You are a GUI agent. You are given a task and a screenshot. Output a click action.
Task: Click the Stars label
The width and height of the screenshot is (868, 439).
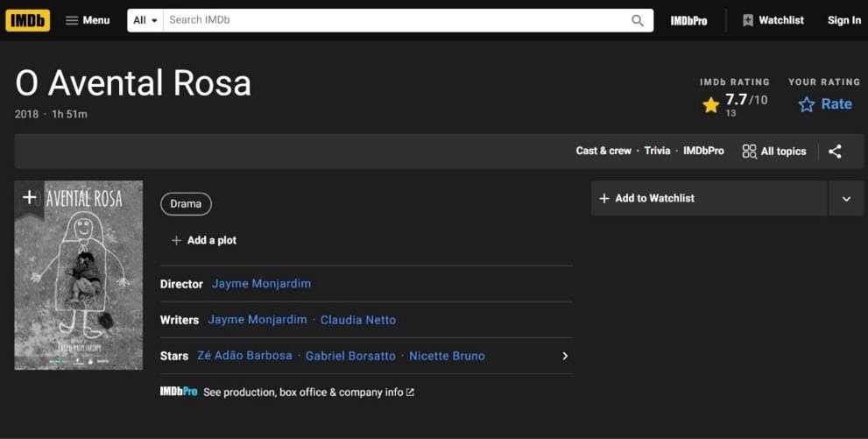point(173,356)
